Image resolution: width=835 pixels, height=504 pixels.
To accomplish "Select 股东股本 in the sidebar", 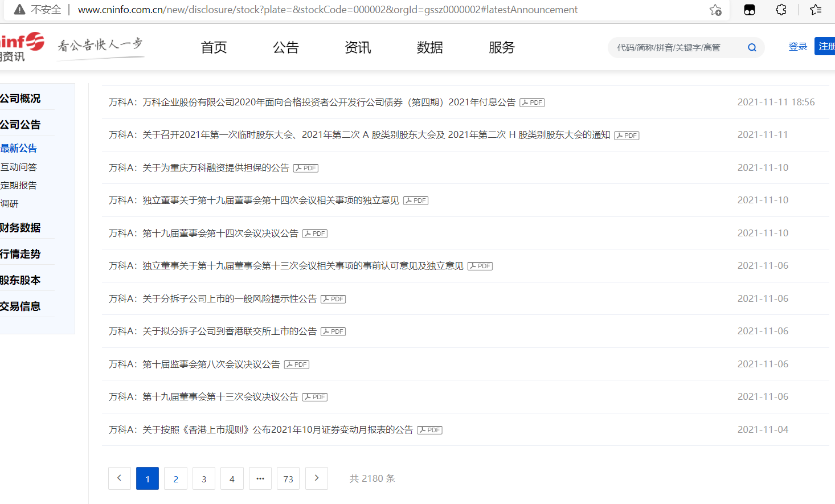I will 21,280.
